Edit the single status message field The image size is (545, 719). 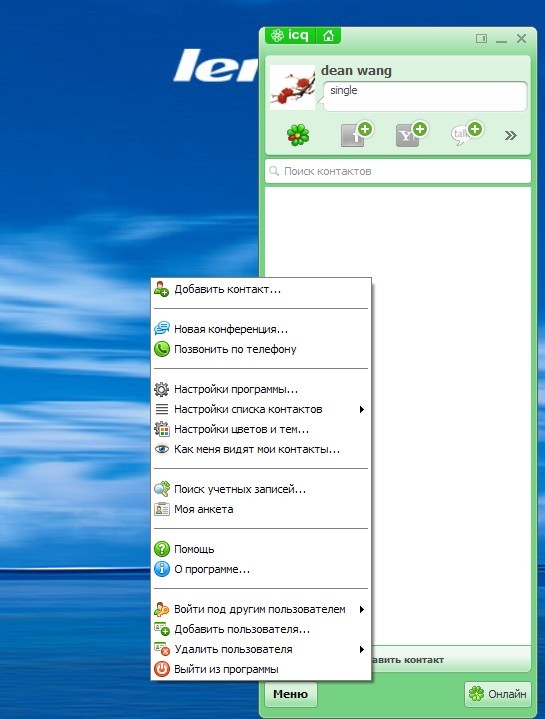(425, 96)
